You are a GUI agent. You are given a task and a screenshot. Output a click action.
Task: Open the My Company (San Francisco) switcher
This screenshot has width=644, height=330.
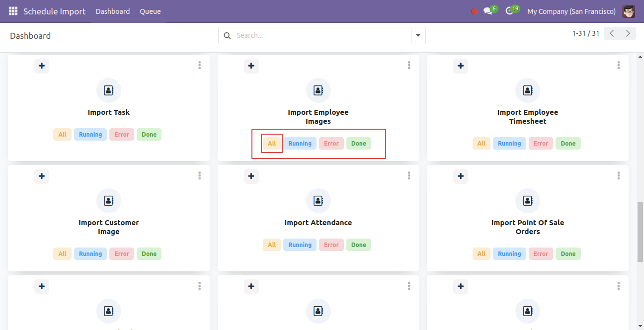[x=571, y=11]
